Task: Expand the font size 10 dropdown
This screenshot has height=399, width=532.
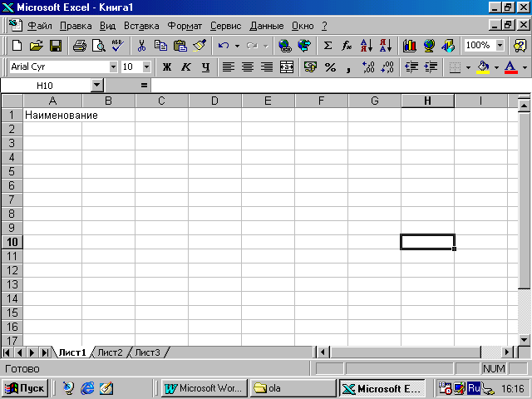Action: click(x=146, y=66)
